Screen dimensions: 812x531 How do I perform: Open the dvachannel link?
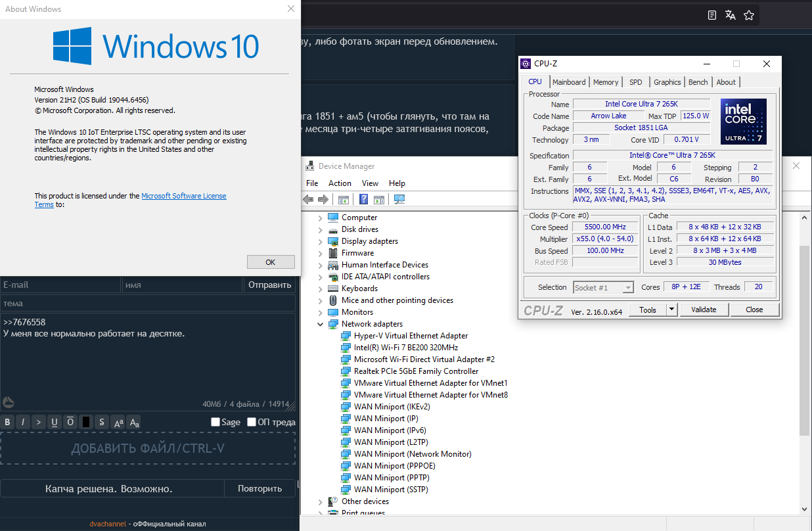pyautogui.click(x=107, y=524)
